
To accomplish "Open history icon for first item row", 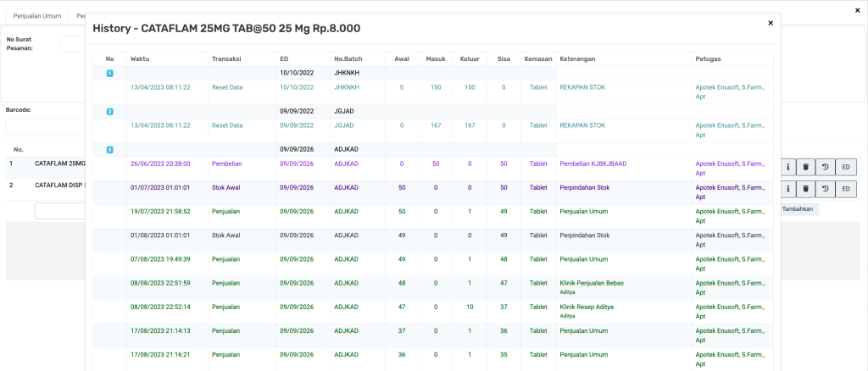I will point(826,167).
